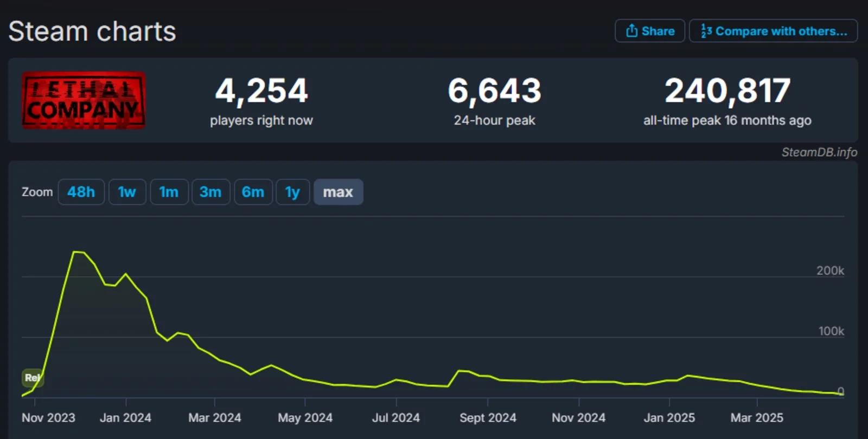Click the share arrow icon
This screenshot has height=439, width=868.
click(x=631, y=31)
